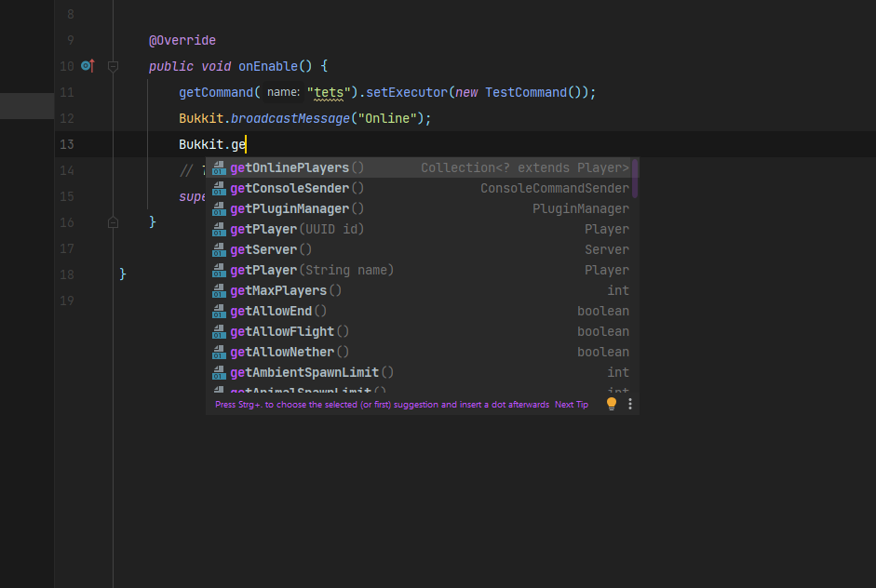Click the override gutter icon on line 10
This screenshot has height=588, width=876.
pos(88,66)
